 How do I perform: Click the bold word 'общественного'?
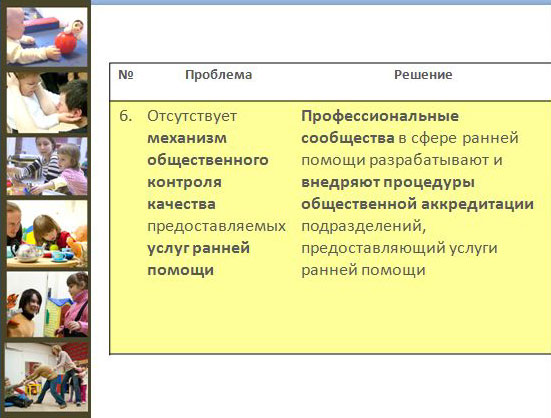point(208,160)
